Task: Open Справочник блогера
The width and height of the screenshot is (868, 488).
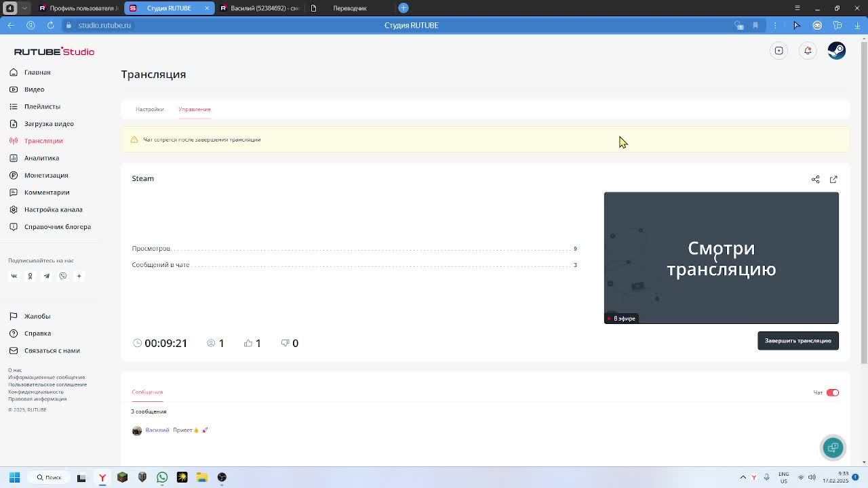Action: 50,226
